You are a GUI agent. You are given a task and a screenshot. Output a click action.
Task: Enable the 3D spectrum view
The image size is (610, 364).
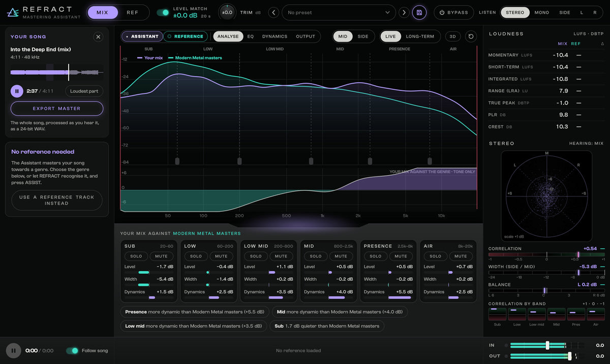[453, 37]
